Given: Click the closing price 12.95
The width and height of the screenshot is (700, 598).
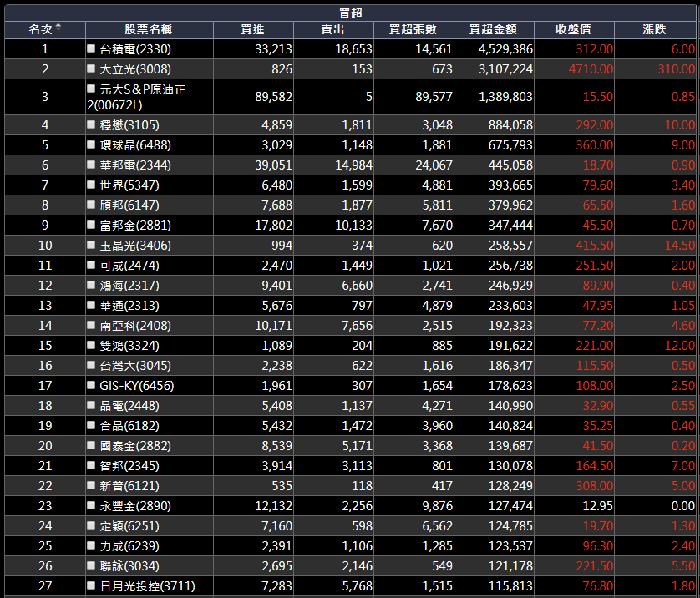Looking at the screenshot, I should [598, 506].
